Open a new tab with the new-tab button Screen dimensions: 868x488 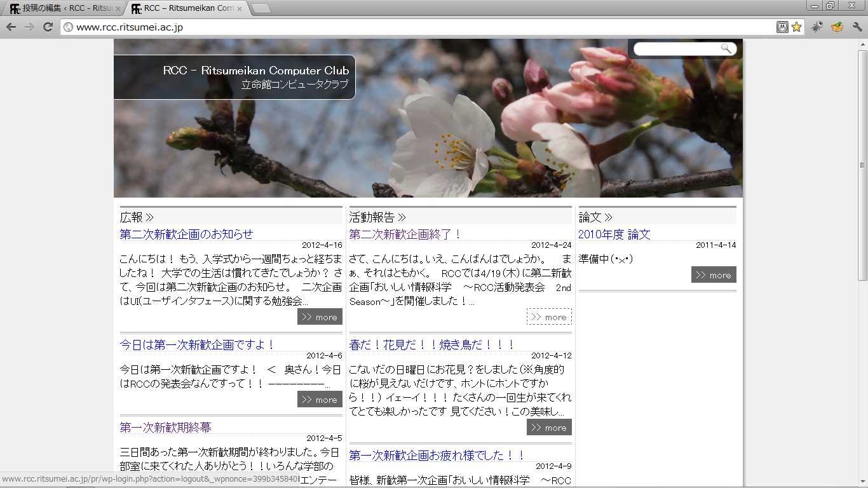click(261, 8)
